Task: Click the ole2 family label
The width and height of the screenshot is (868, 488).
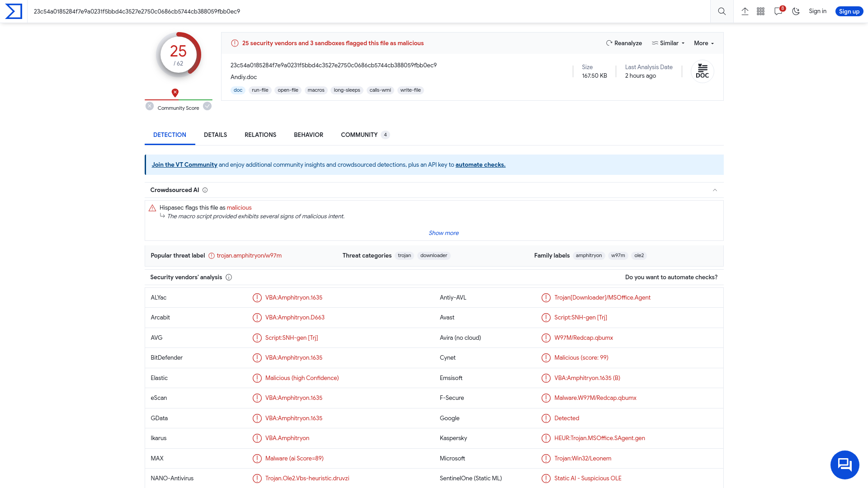Action: [639, 256]
